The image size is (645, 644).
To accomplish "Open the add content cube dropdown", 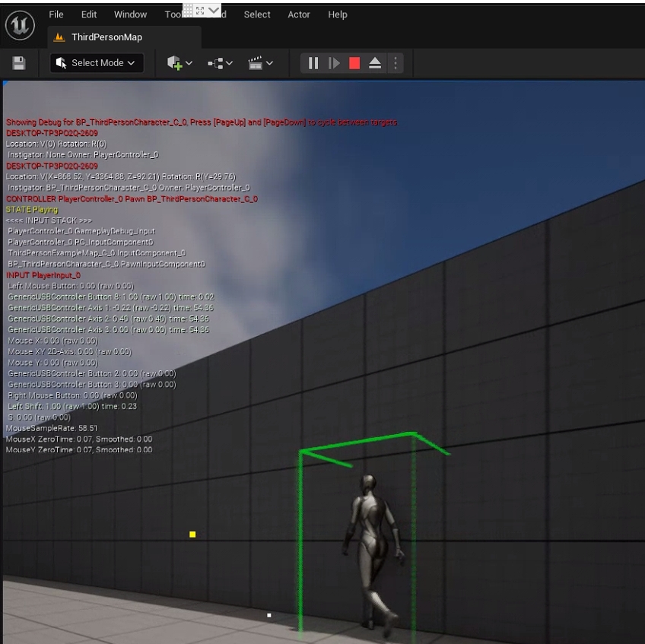I will pyautogui.click(x=180, y=63).
